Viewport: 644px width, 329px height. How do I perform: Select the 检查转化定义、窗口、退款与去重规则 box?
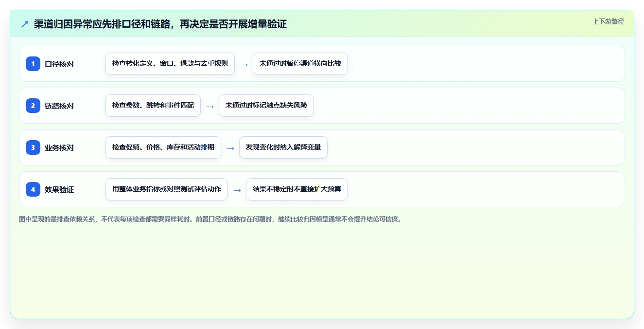click(x=170, y=64)
